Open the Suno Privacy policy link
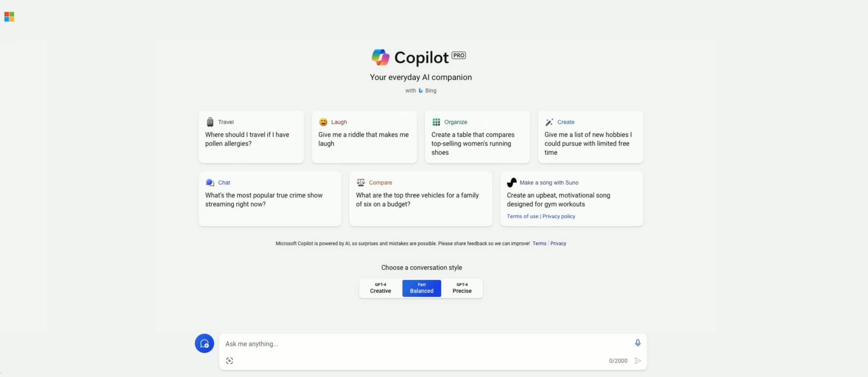Image resolution: width=868 pixels, height=377 pixels. [x=559, y=217]
